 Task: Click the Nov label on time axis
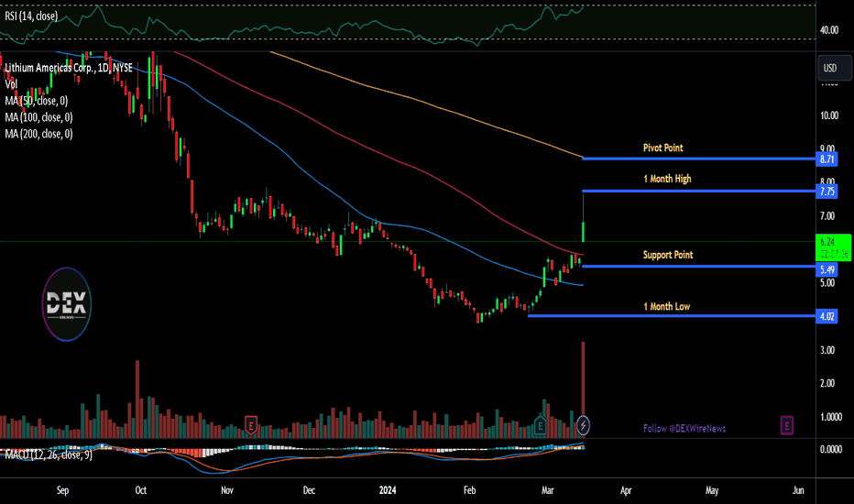[x=227, y=490]
